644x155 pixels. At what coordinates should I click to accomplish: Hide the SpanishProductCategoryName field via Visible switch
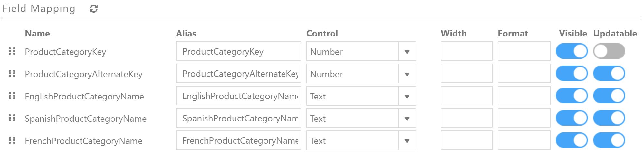point(572,118)
